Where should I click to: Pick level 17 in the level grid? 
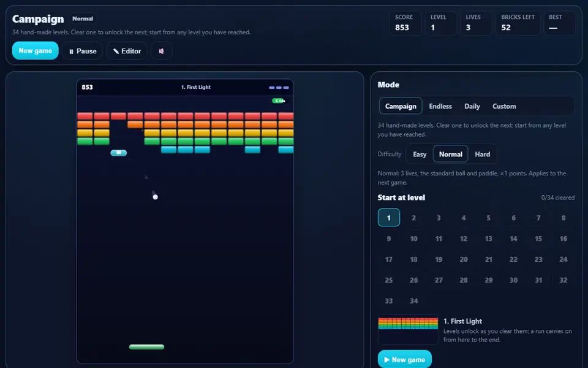388,259
